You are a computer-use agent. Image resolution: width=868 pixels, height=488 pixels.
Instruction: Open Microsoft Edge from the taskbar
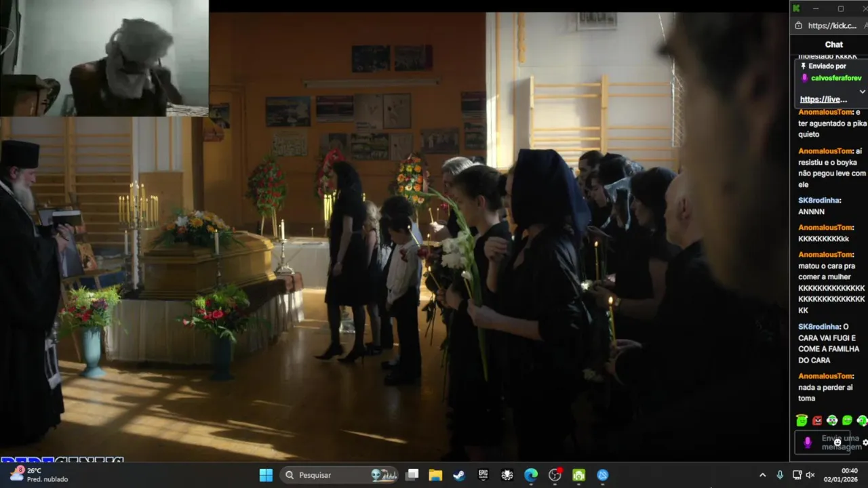point(531,475)
